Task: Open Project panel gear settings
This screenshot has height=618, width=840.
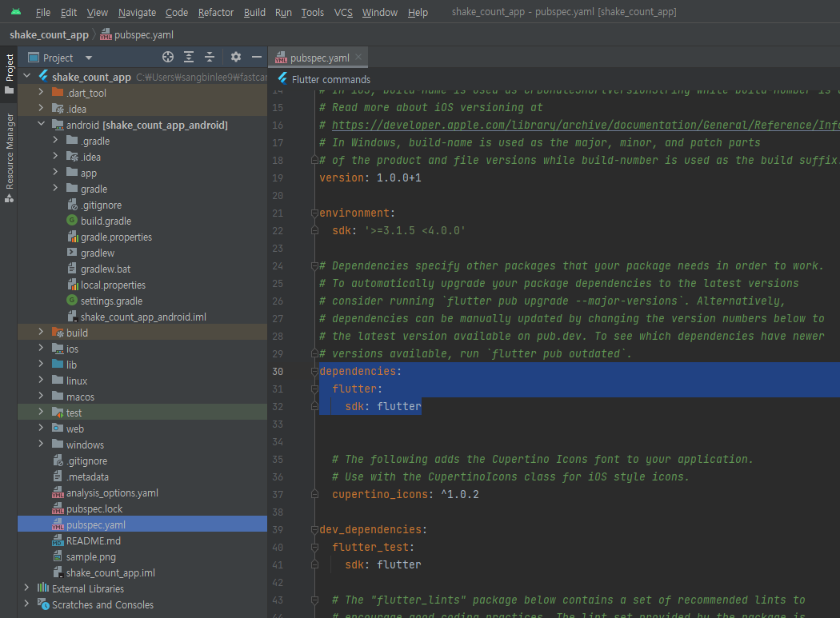Action: tap(235, 57)
